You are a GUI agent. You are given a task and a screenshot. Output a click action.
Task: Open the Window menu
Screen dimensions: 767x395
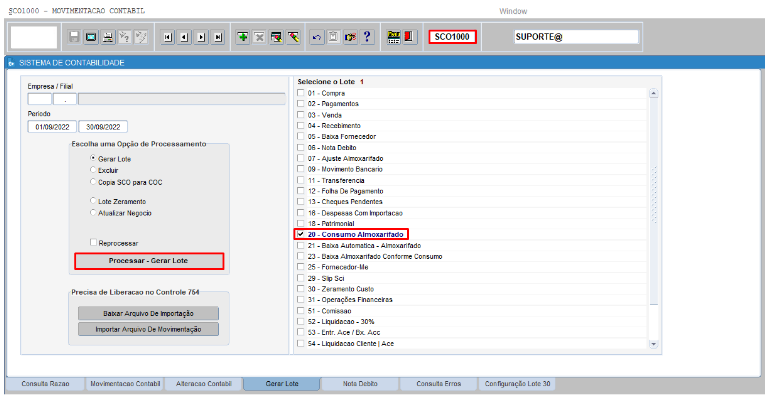513,11
